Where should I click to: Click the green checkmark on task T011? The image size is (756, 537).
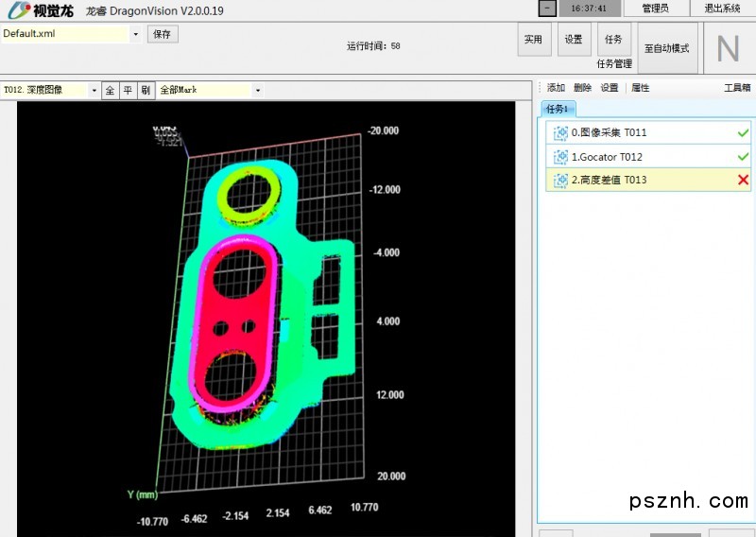click(743, 133)
